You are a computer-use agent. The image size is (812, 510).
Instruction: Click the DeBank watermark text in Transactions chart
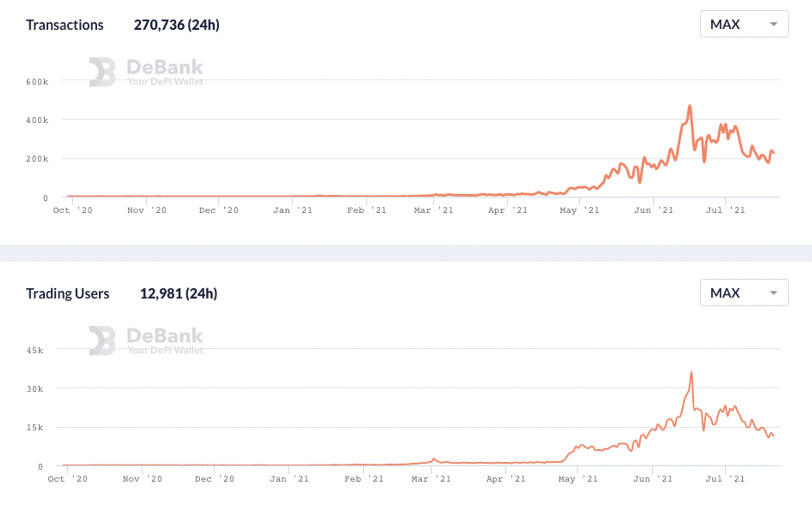(165, 68)
